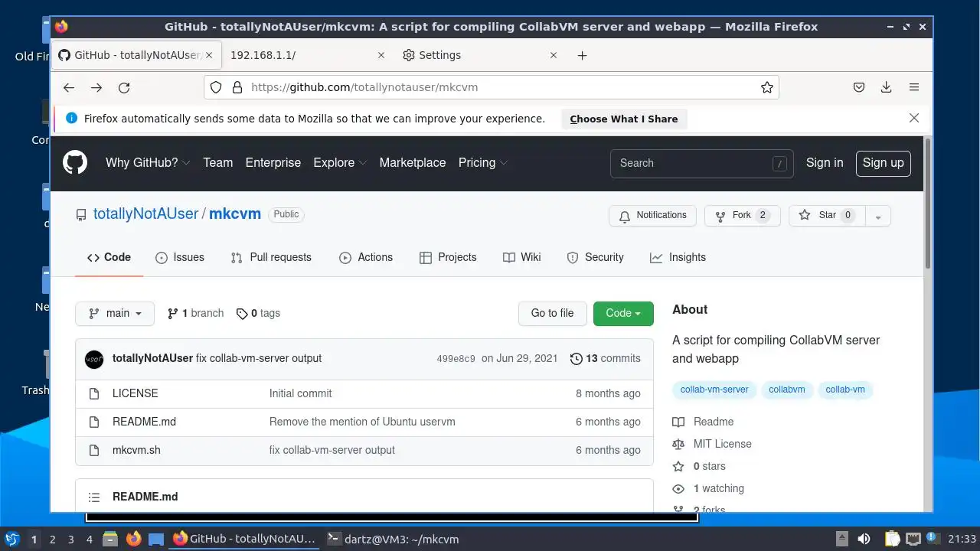This screenshot has width=980, height=551.
Task: Close the GitHub tab
Action: pyautogui.click(x=210, y=55)
